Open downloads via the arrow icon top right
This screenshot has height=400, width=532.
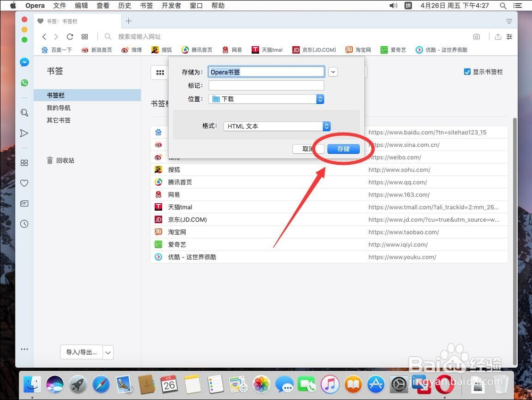tap(497, 37)
